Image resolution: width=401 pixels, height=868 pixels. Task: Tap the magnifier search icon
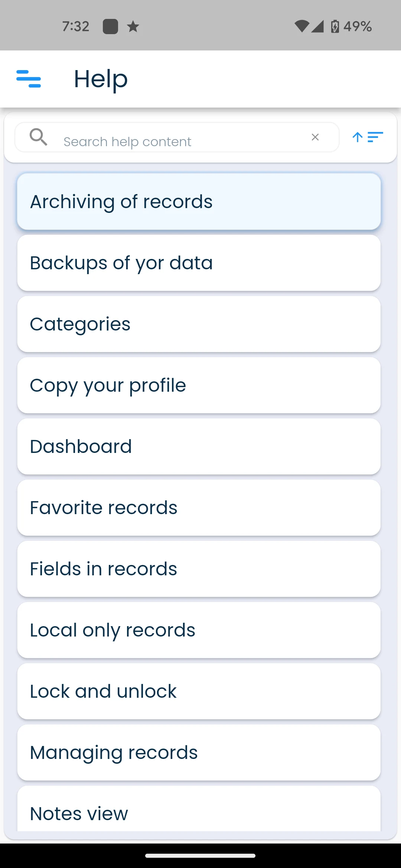[39, 137]
